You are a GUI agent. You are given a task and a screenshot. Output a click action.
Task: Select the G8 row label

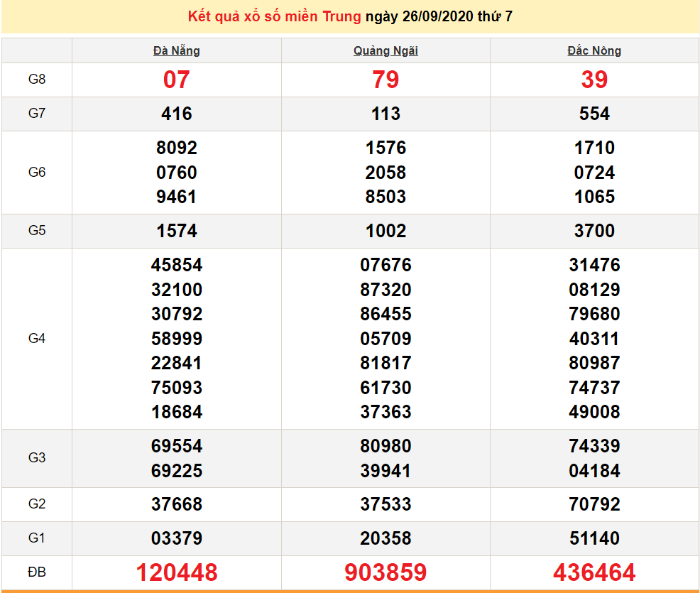(37, 80)
